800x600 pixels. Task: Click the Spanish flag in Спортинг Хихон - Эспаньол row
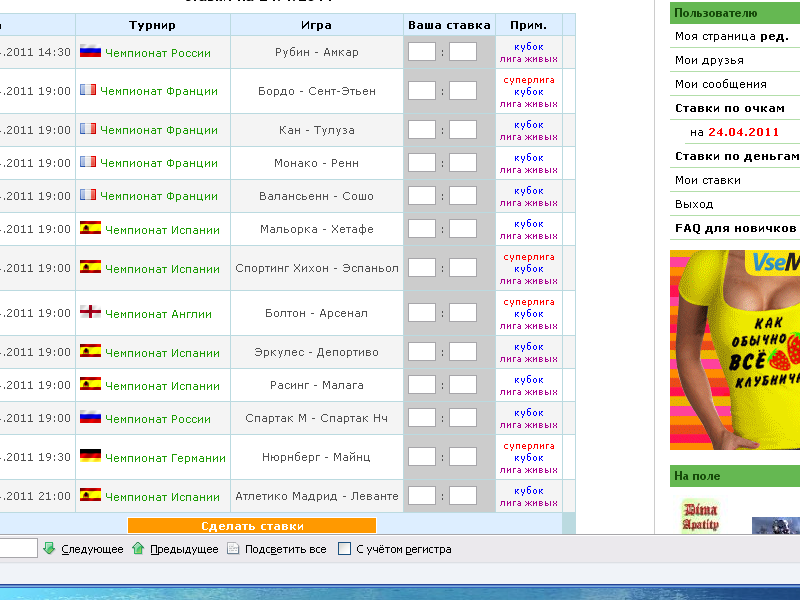(90, 267)
